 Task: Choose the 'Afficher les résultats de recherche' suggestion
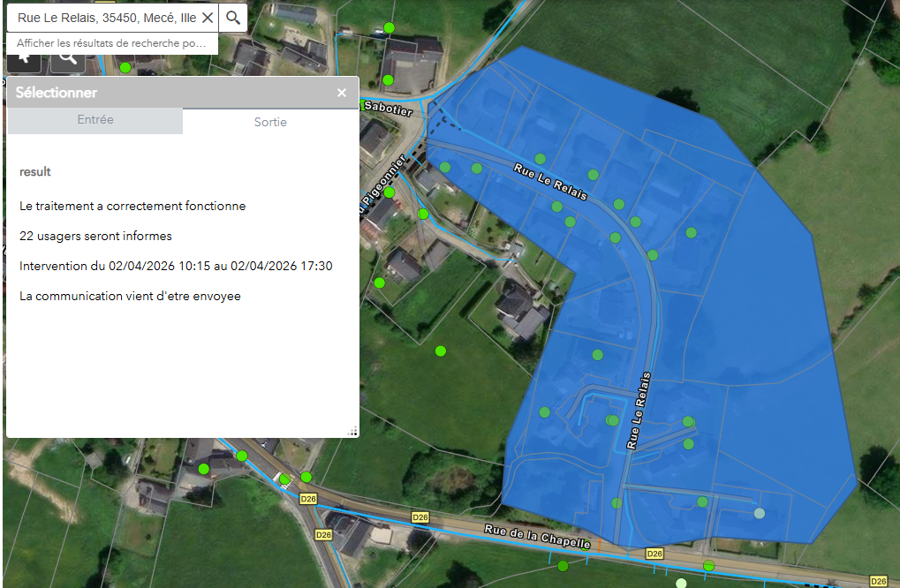[x=111, y=43]
